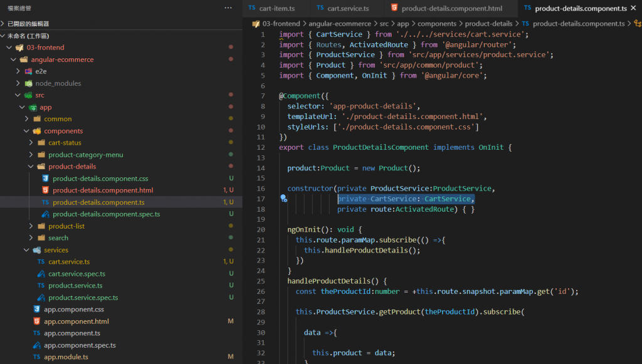The image size is (642, 364).
Task: Expand the common folder
Action: (26, 119)
